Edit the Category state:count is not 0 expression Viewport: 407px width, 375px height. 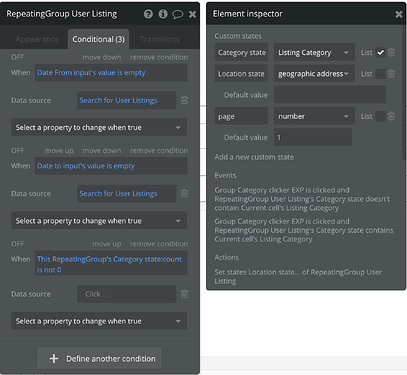(111, 263)
